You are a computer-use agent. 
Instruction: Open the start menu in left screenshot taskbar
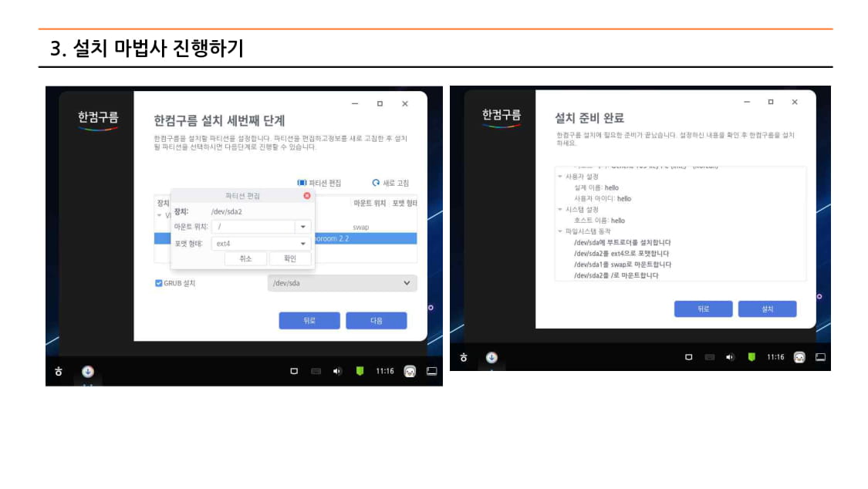coord(58,372)
